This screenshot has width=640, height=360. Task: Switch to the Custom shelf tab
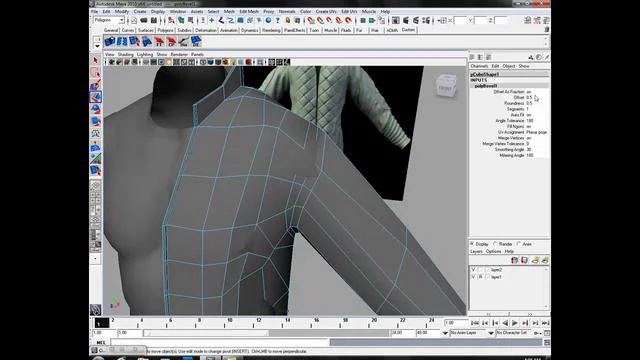coord(408,30)
